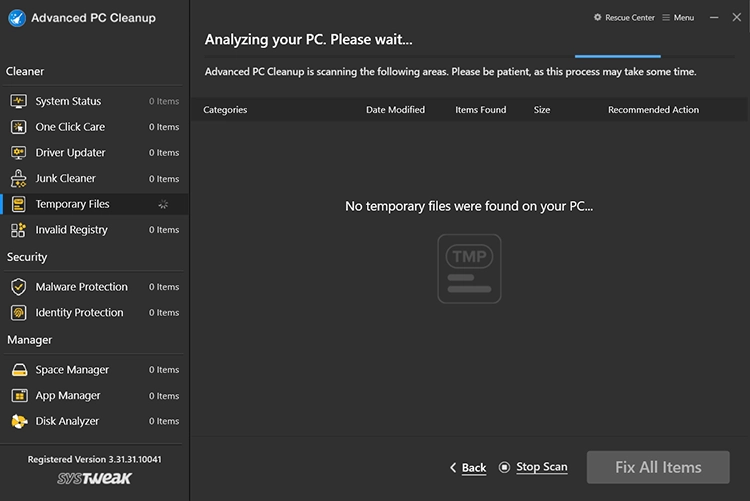Select Temporary Files in the sidebar
This screenshot has width=750, height=501.
coord(72,204)
